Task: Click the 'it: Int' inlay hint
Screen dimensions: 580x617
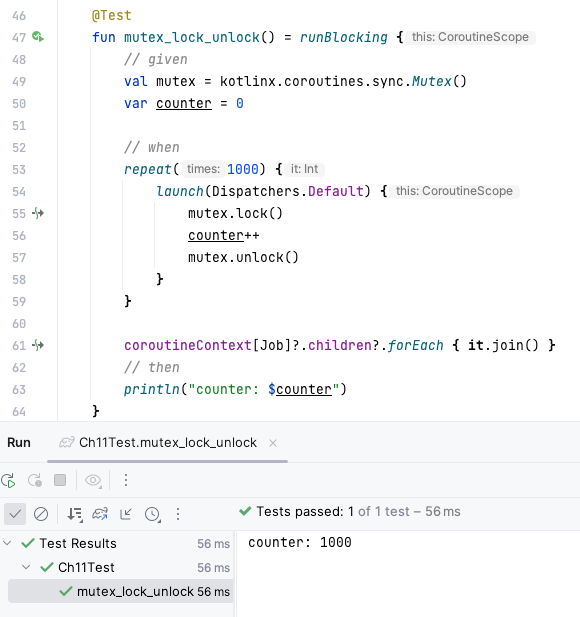Action: [304, 169]
